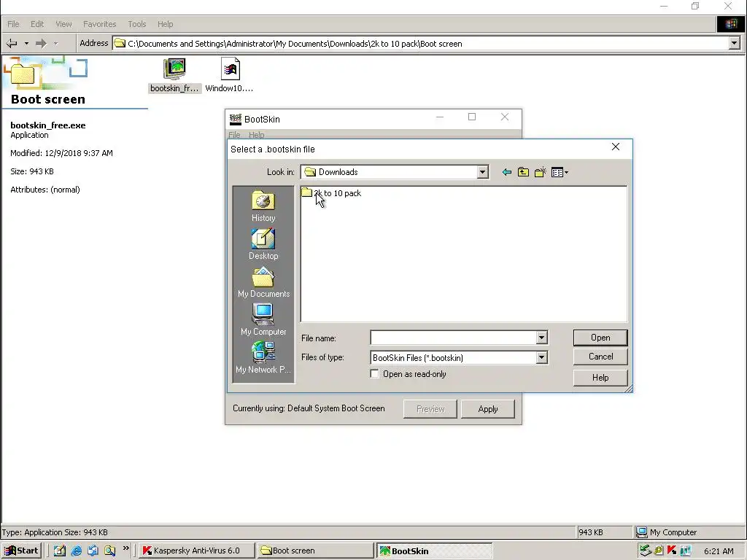
Task: Open the History places shortcut
Action: [263, 206]
